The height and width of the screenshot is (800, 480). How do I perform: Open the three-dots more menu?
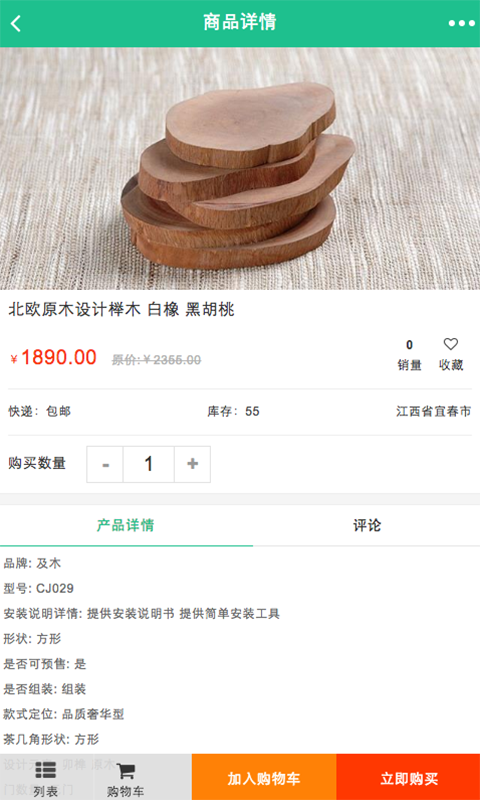click(462, 23)
